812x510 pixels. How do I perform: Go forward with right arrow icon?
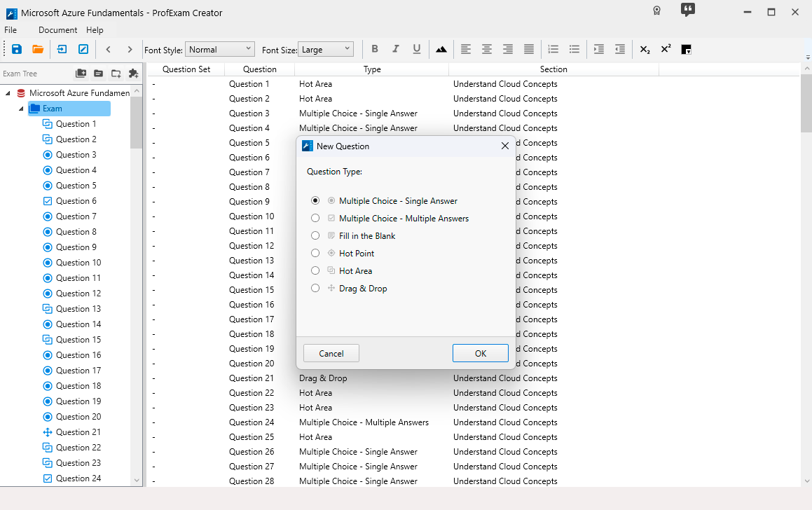130,49
